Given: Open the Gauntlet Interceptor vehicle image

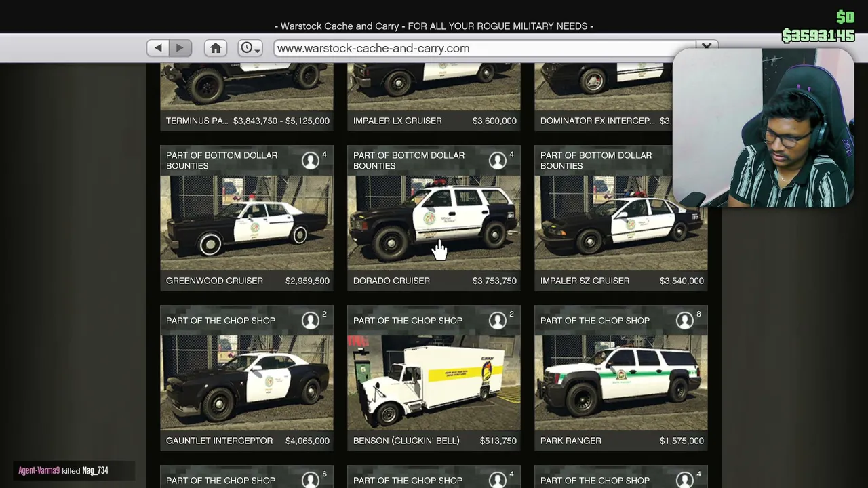Looking at the screenshot, I should (x=247, y=383).
